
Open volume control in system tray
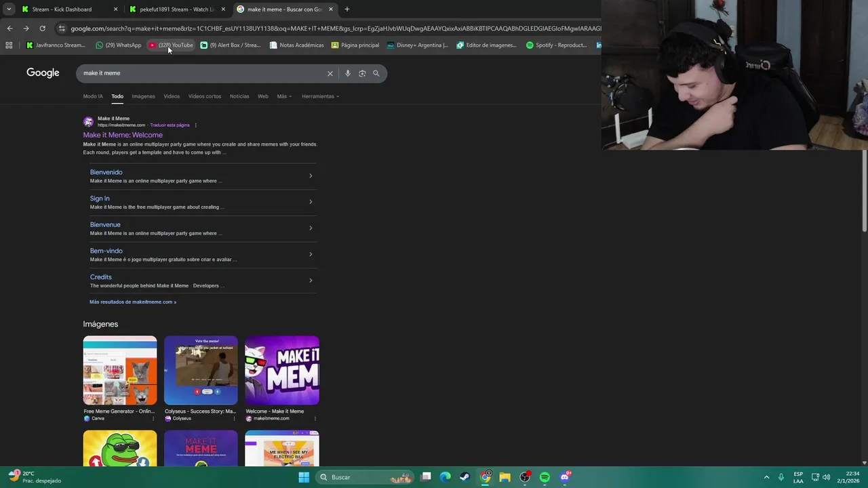[826, 477]
